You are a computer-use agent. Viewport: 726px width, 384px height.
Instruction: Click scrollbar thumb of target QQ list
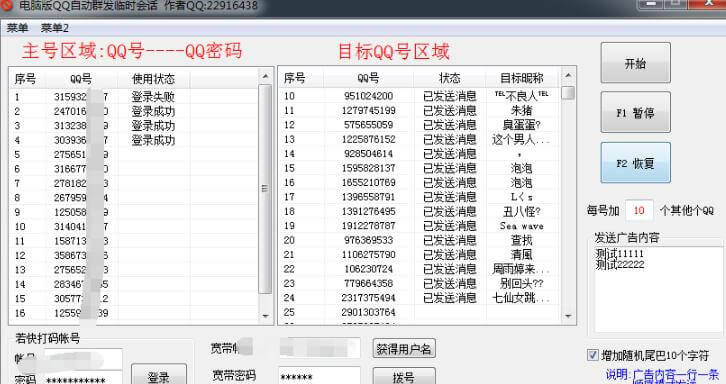(568, 93)
